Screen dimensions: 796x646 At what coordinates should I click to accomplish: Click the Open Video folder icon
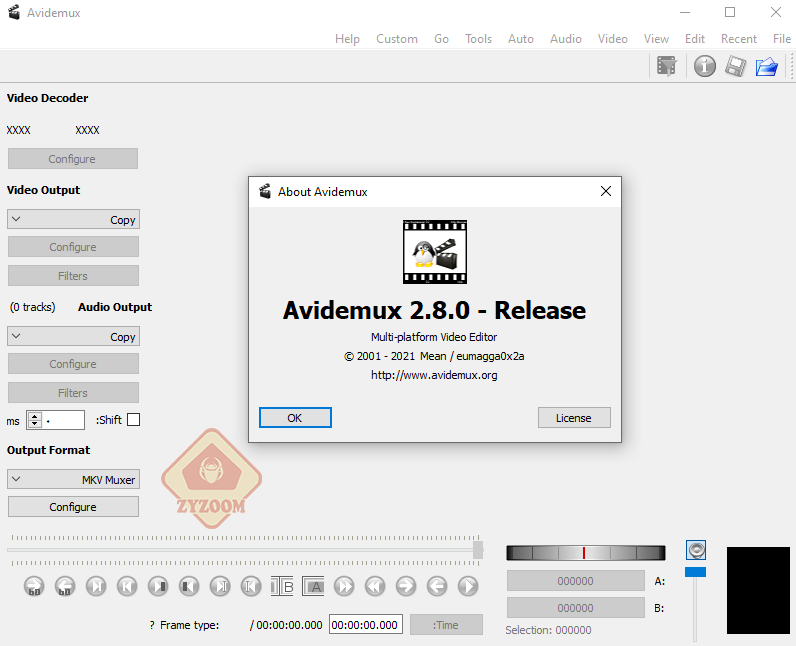pos(767,66)
